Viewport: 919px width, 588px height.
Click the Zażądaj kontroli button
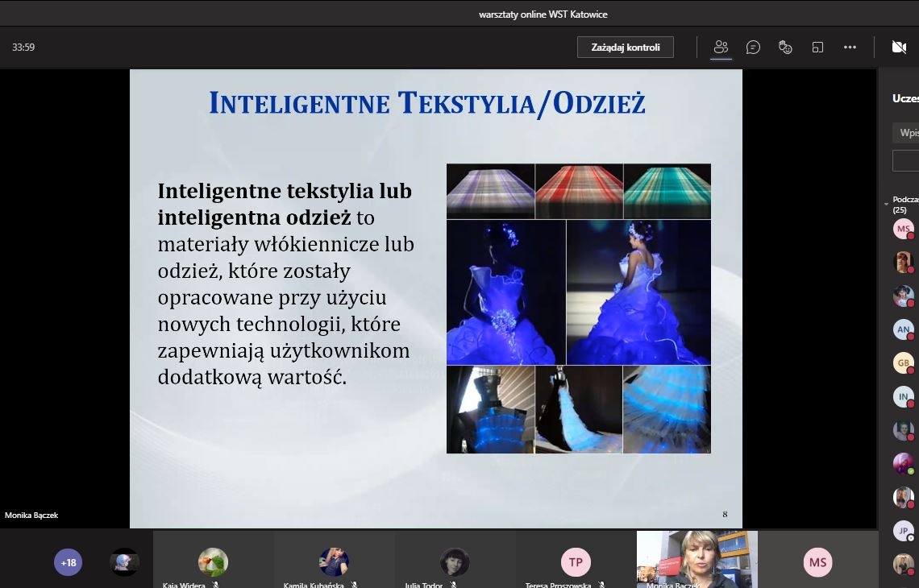[626, 48]
